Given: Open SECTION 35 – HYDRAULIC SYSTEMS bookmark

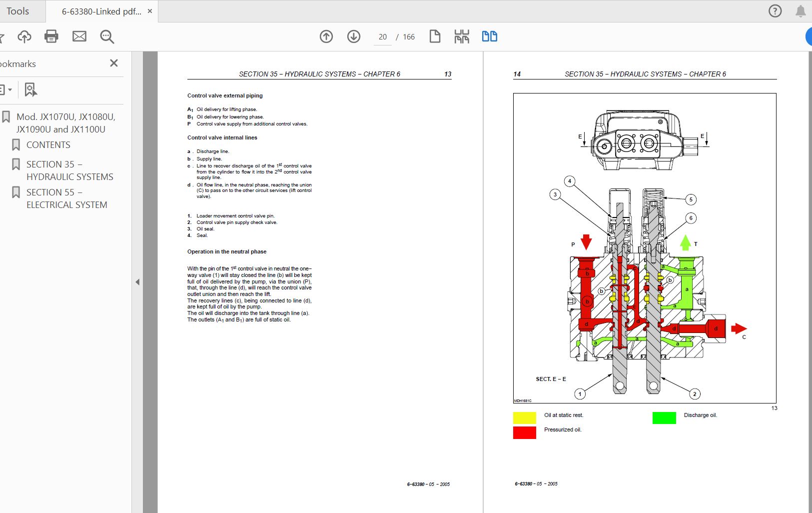Looking at the screenshot, I should (69, 170).
